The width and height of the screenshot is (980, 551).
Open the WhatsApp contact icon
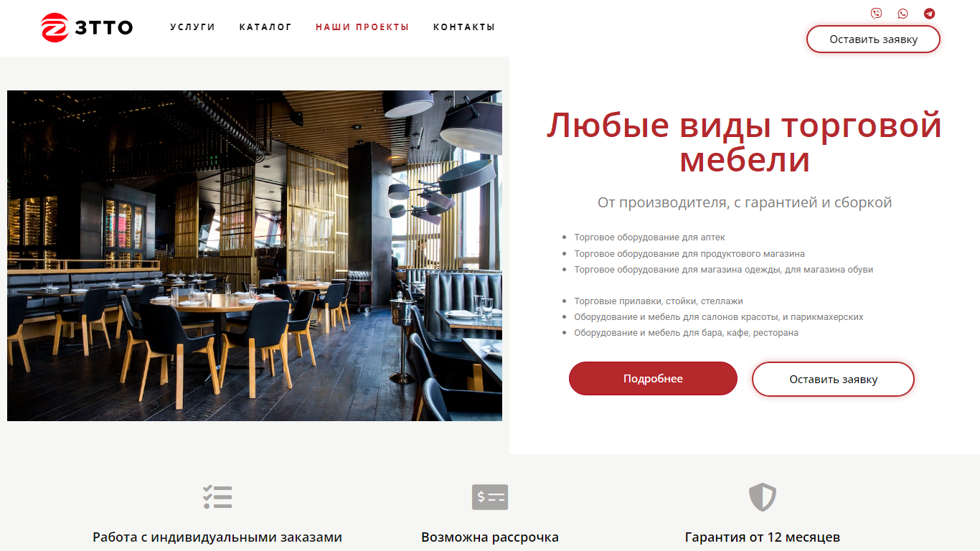[903, 13]
